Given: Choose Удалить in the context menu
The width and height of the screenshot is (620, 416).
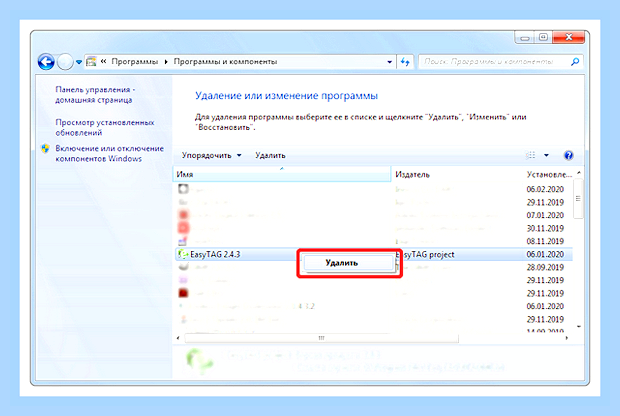Looking at the screenshot, I should click(x=349, y=263).
